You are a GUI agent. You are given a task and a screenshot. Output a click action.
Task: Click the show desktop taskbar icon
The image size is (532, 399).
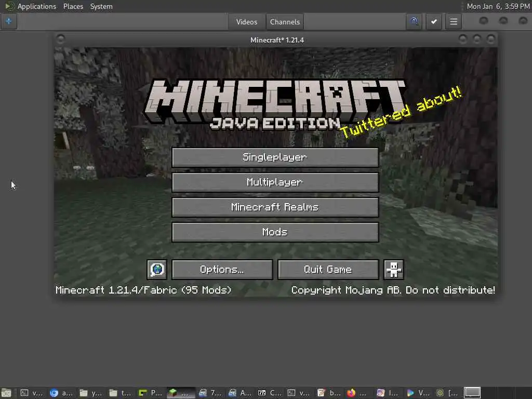(x=6, y=393)
